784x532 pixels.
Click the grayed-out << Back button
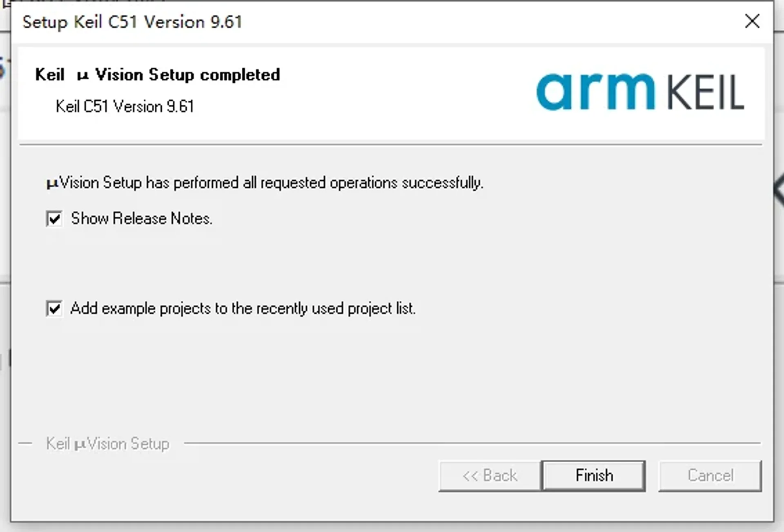[x=490, y=476]
